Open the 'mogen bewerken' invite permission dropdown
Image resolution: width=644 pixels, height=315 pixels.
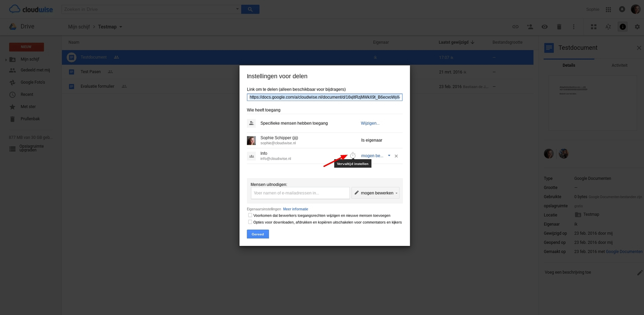click(375, 193)
